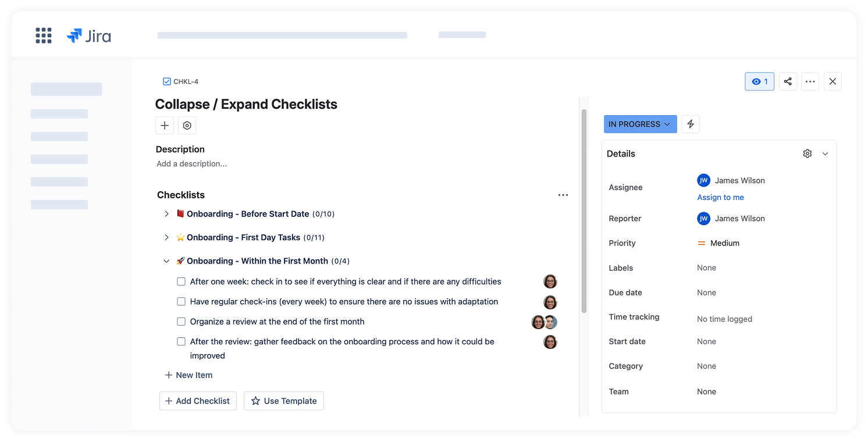Viewport: 868px width, 442px height.
Task: Check 'Have regular check-ins' item
Action: 181,302
